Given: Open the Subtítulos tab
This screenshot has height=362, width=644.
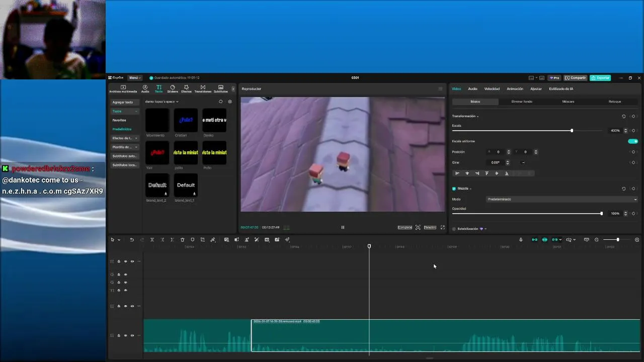Looking at the screenshot, I should point(221,89).
